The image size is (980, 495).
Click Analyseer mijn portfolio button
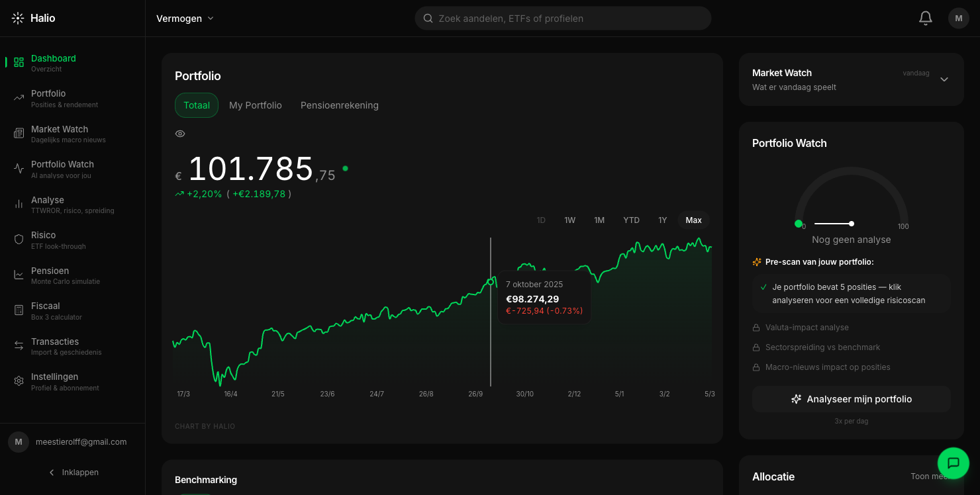852,399
